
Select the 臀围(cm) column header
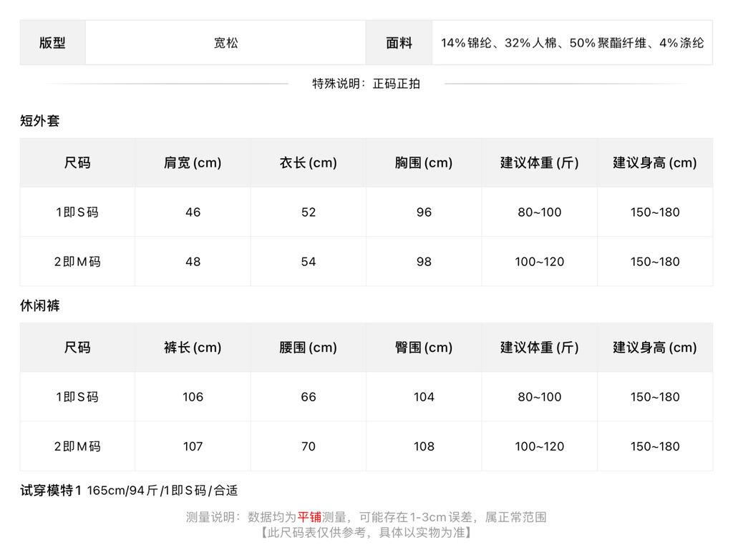point(424,348)
